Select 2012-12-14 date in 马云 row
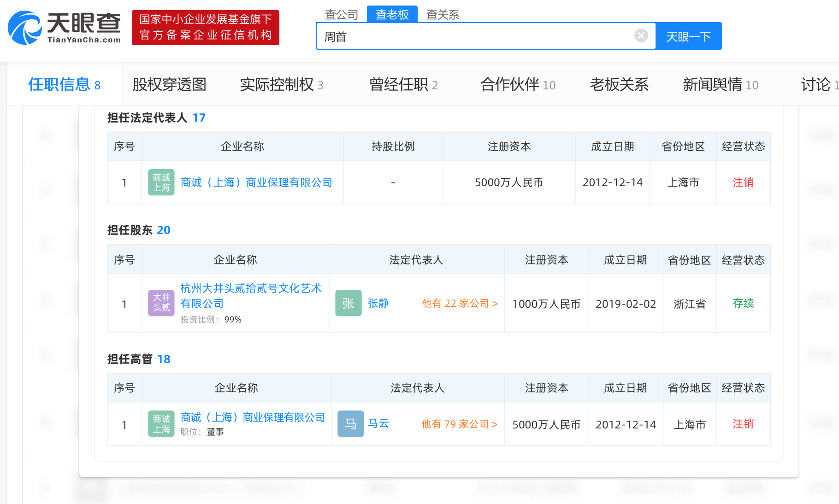This screenshot has height=504, width=839. pyautogui.click(x=626, y=424)
